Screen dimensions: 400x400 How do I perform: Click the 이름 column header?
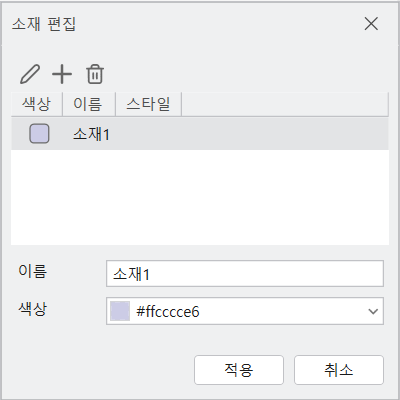click(x=89, y=104)
